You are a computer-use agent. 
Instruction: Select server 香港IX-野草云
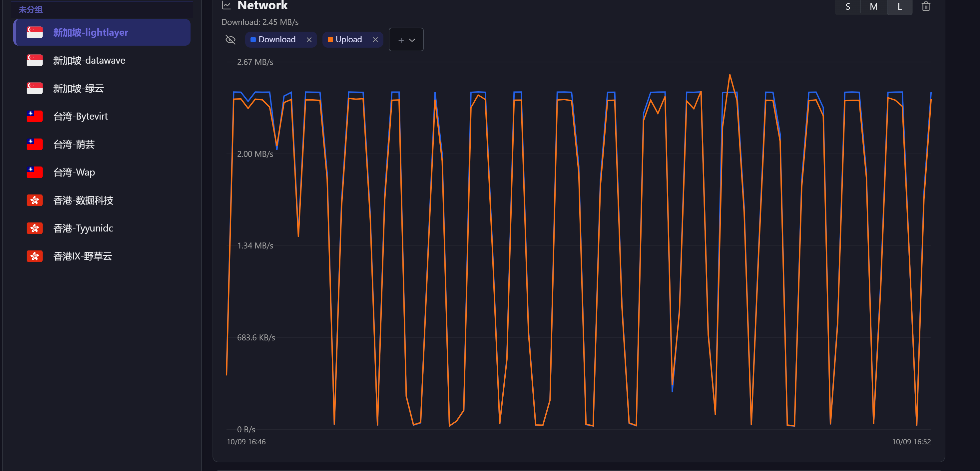point(102,256)
